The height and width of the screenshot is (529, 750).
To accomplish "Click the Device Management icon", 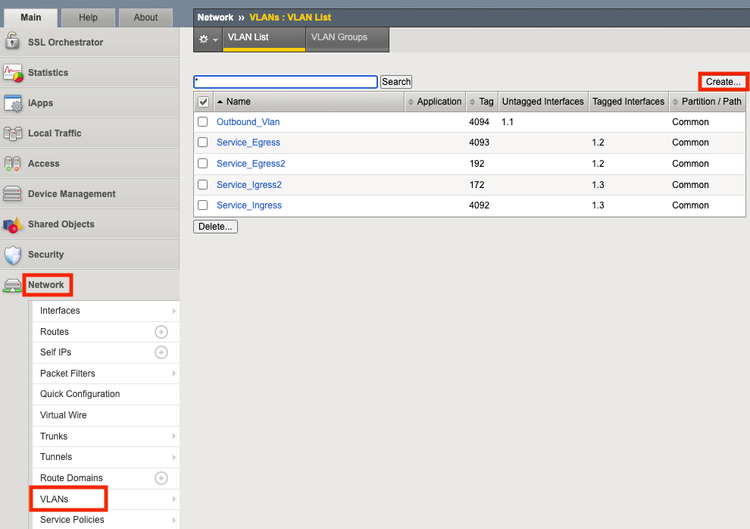I will tap(12, 194).
